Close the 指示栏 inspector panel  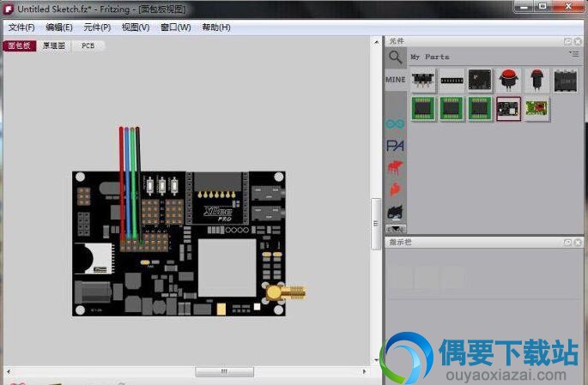coord(578,243)
